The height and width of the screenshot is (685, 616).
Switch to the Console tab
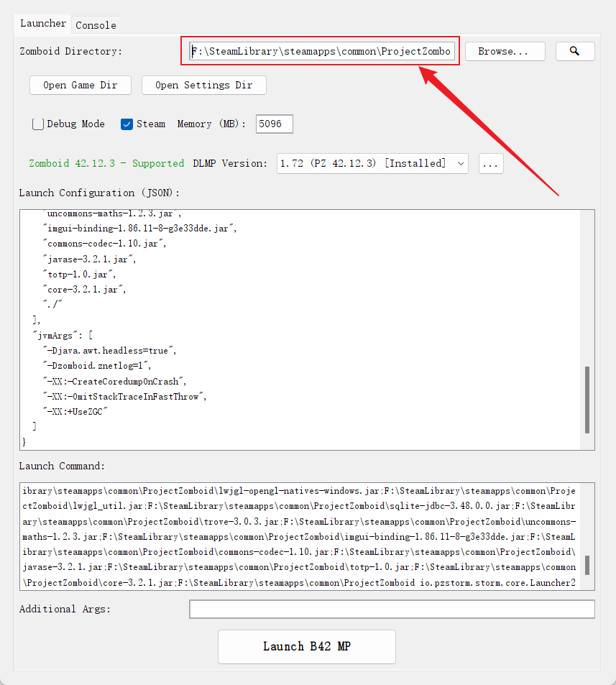[96, 25]
